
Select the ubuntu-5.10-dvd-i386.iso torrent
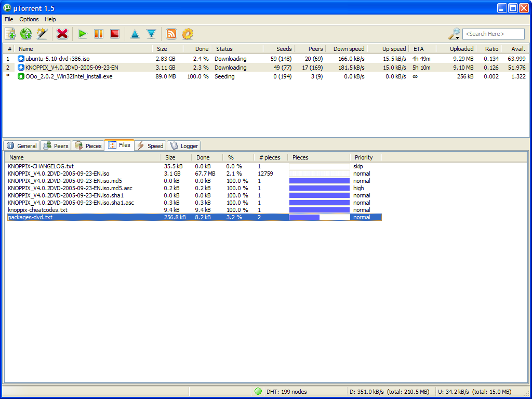pos(58,58)
